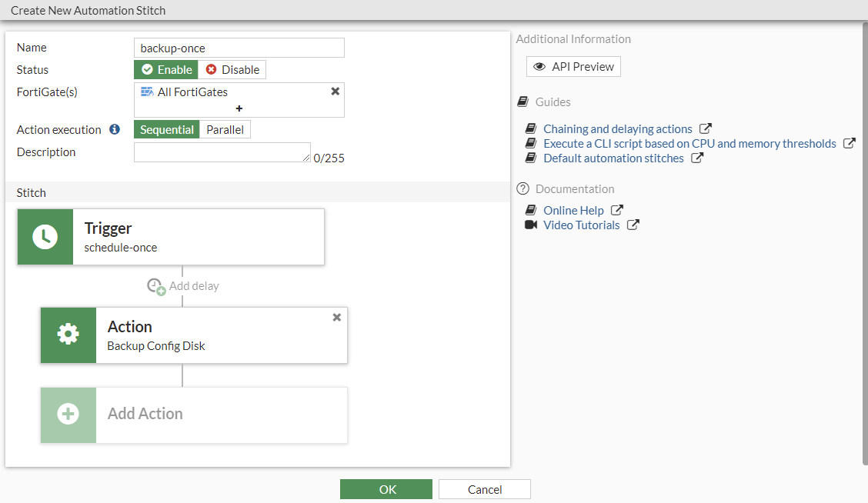Switch action execution to Parallel

225,130
